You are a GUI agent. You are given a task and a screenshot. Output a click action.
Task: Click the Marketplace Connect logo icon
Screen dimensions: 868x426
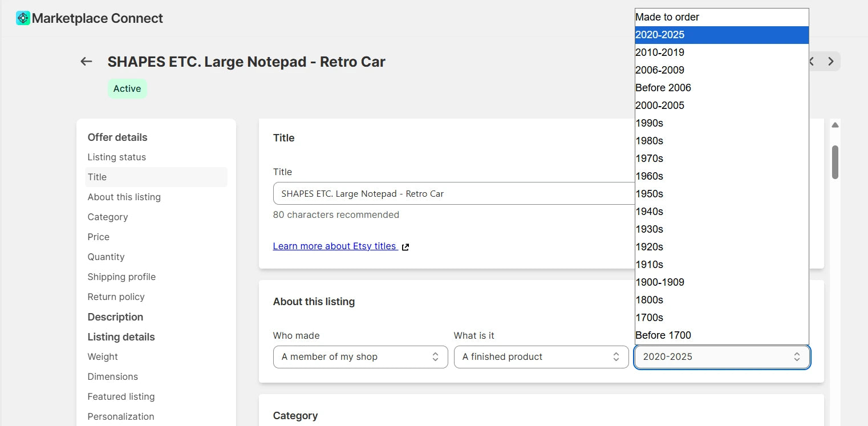[23, 18]
